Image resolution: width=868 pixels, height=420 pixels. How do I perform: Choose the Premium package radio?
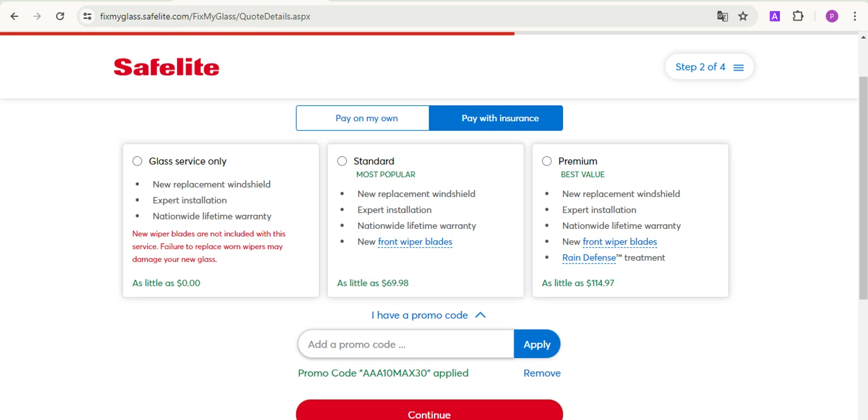pyautogui.click(x=547, y=161)
